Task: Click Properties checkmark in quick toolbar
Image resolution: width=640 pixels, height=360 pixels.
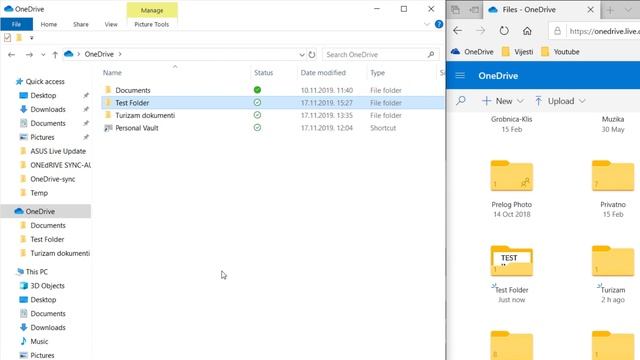Action: [7, 38]
